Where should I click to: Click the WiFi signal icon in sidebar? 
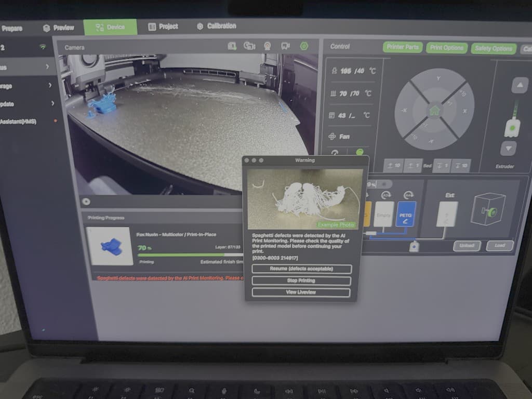tap(43, 47)
